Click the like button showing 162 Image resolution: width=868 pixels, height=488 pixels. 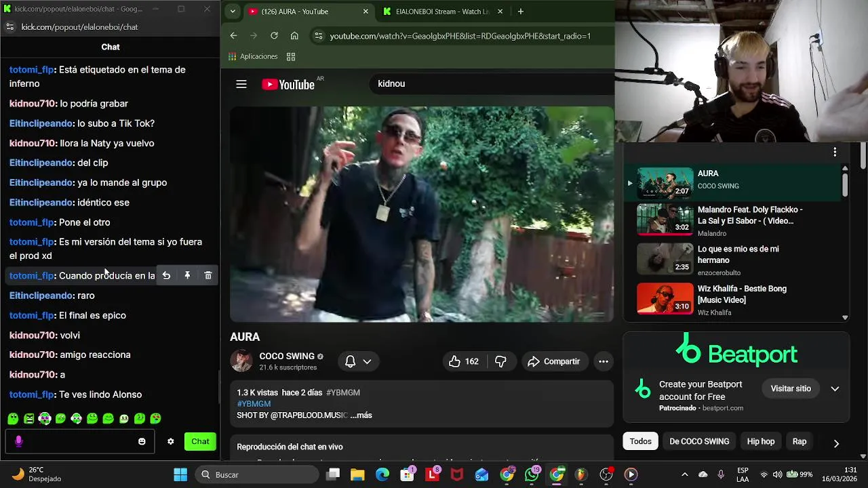pyautogui.click(x=464, y=361)
